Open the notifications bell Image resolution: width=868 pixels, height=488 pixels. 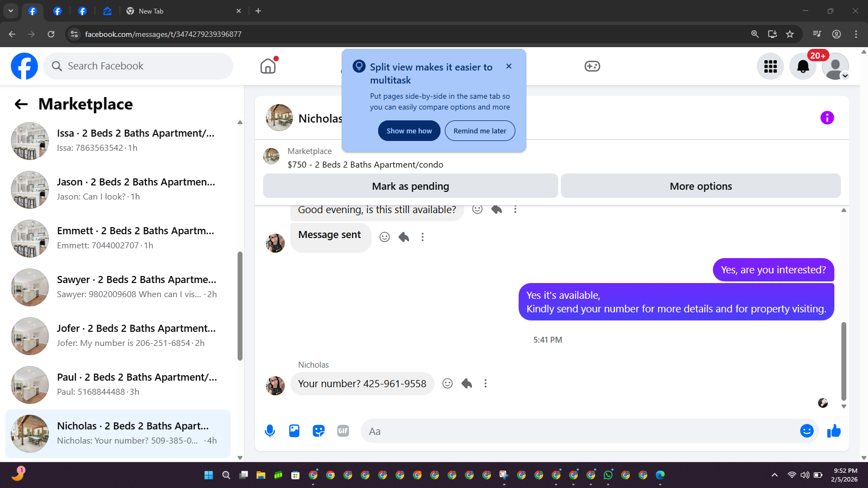pos(803,66)
